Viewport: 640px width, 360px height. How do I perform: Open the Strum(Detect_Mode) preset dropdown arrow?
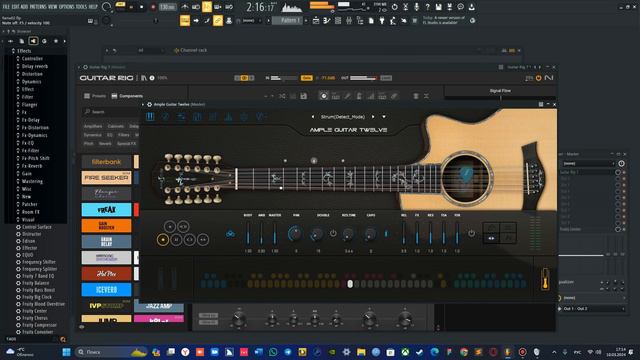coord(384,117)
